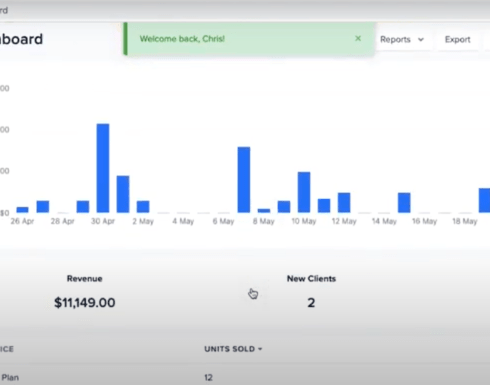Click the bar at 27 Apr
Viewport: 490px width, 385px height.
tap(43, 206)
